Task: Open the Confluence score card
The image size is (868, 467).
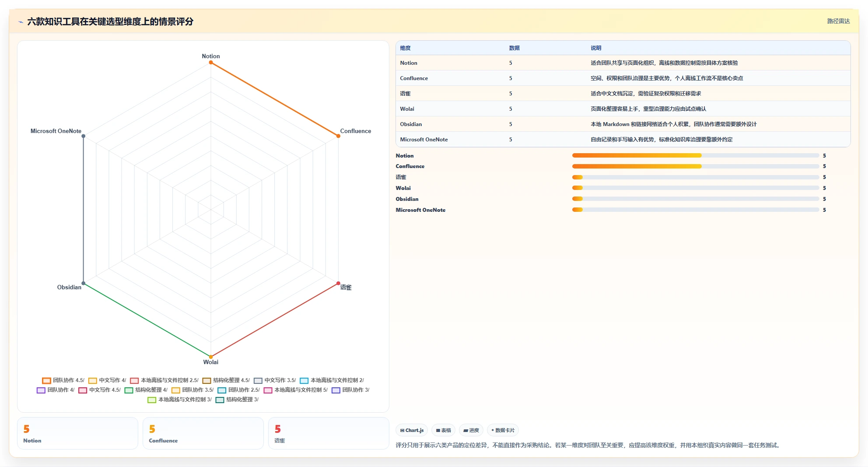Action: pos(203,433)
